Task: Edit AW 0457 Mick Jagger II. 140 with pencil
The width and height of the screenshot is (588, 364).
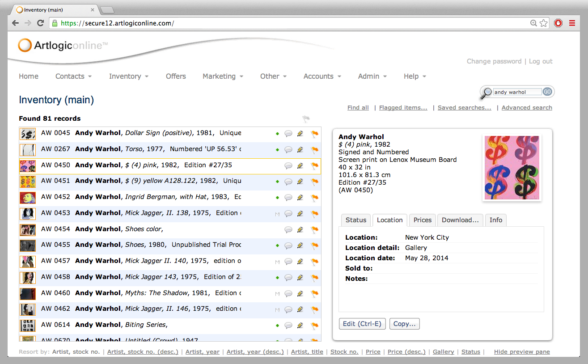Action: pyautogui.click(x=300, y=261)
